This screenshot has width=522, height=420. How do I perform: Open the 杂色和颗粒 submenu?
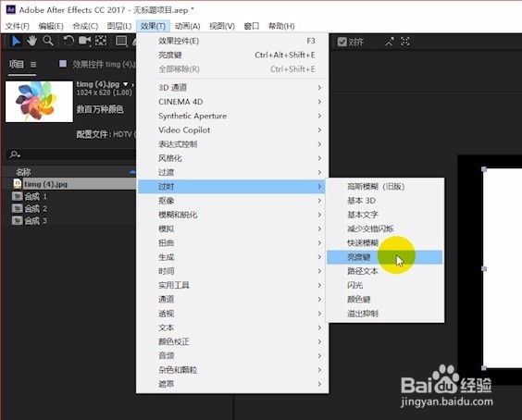233,370
